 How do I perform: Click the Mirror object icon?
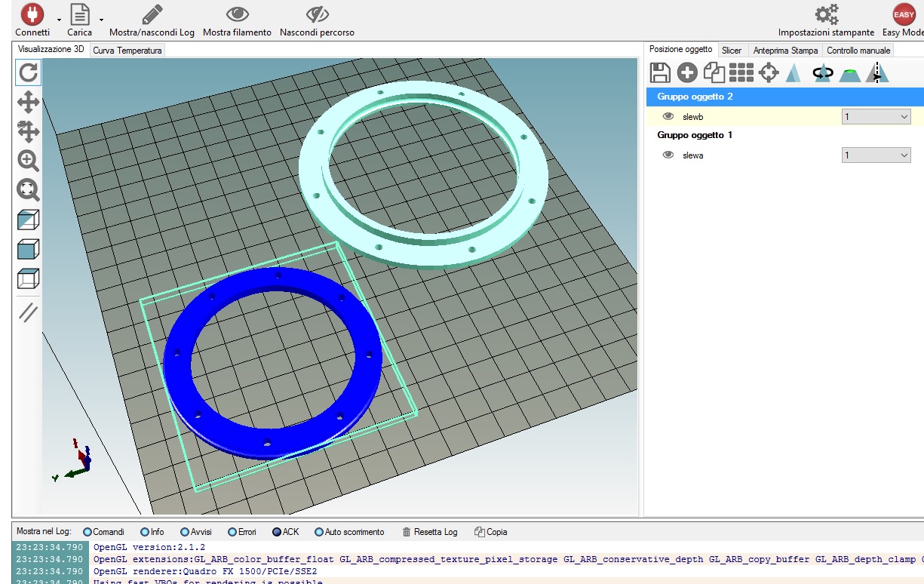pos(877,72)
